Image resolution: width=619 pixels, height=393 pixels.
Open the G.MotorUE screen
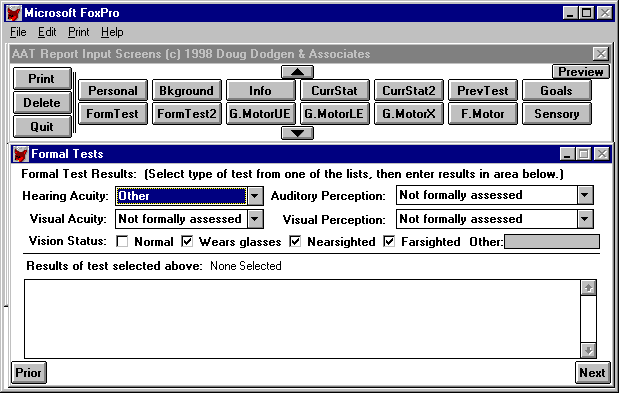click(261, 114)
